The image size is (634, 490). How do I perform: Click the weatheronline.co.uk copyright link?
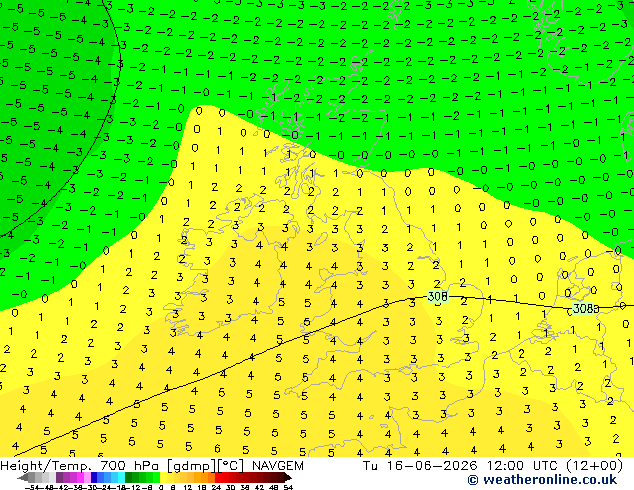542,480
